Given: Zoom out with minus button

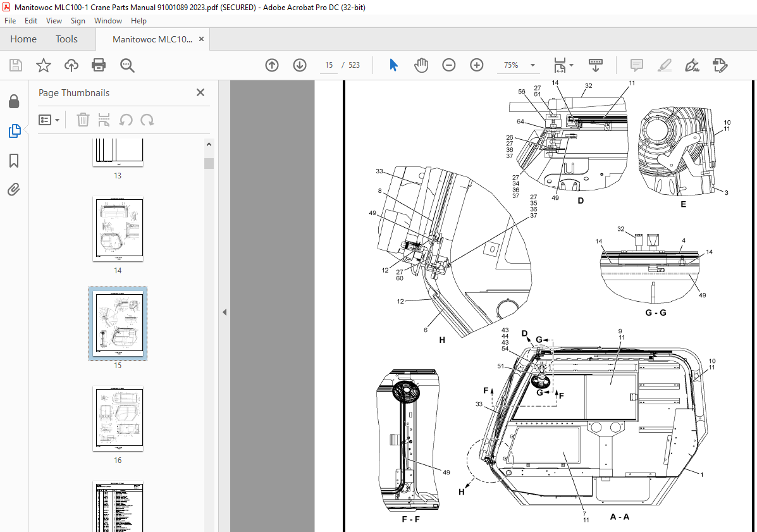Looking at the screenshot, I should 449,65.
